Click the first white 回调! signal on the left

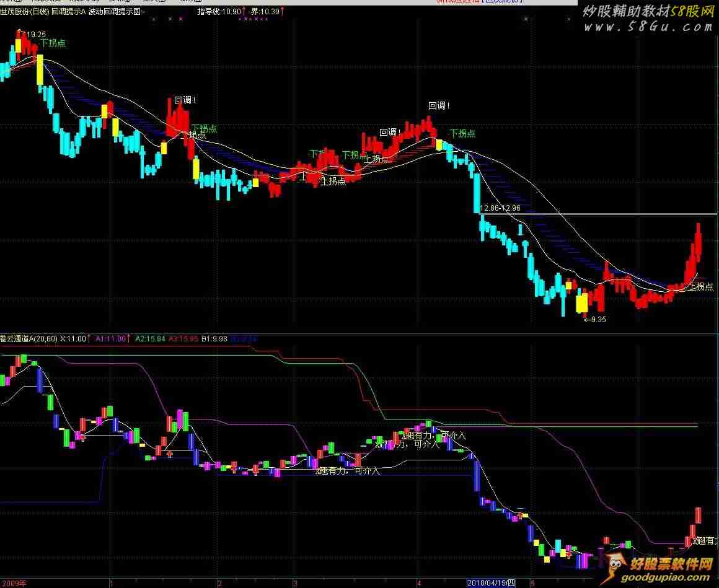click(185, 100)
